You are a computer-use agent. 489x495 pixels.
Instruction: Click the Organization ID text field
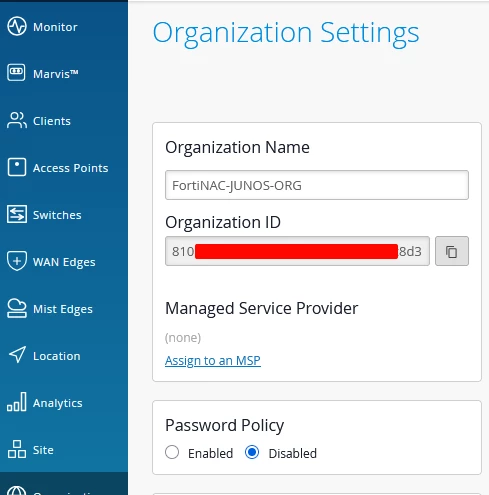tap(297, 251)
